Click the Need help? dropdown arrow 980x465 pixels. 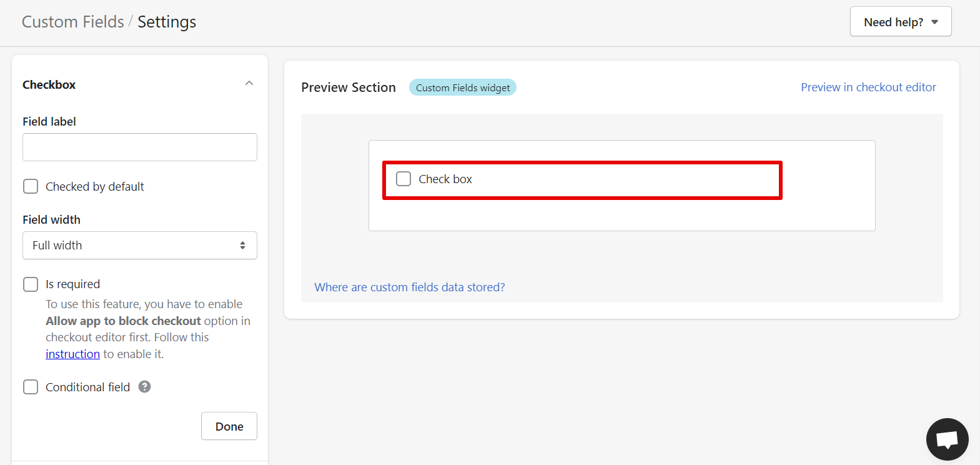tap(934, 22)
